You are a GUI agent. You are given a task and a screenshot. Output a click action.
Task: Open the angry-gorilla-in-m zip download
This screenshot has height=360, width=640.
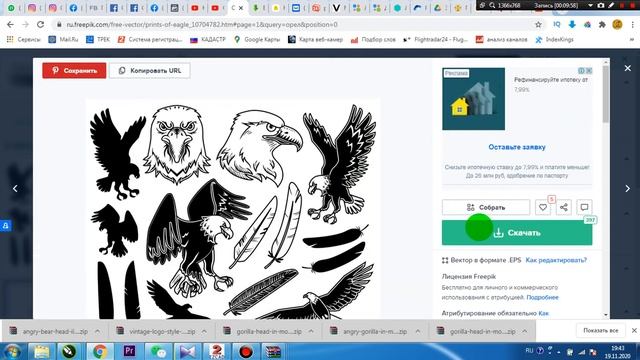point(370,331)
